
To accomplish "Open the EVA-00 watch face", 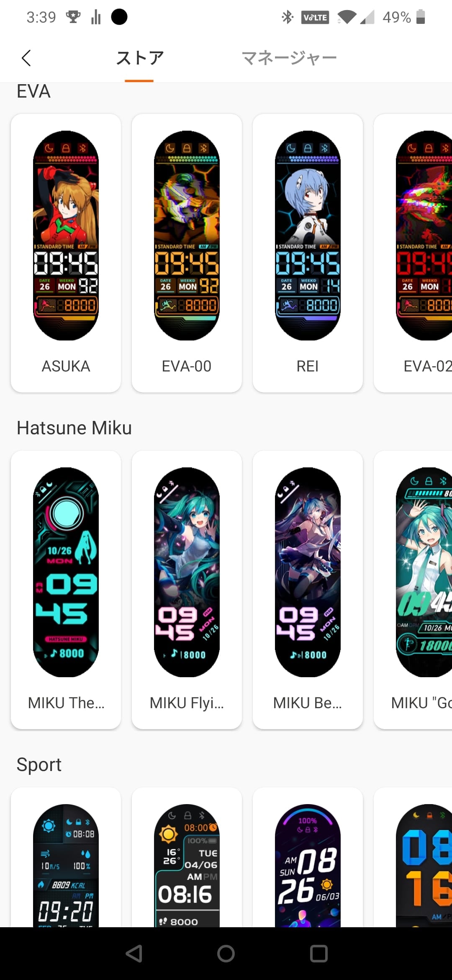I will click(187, 253).
